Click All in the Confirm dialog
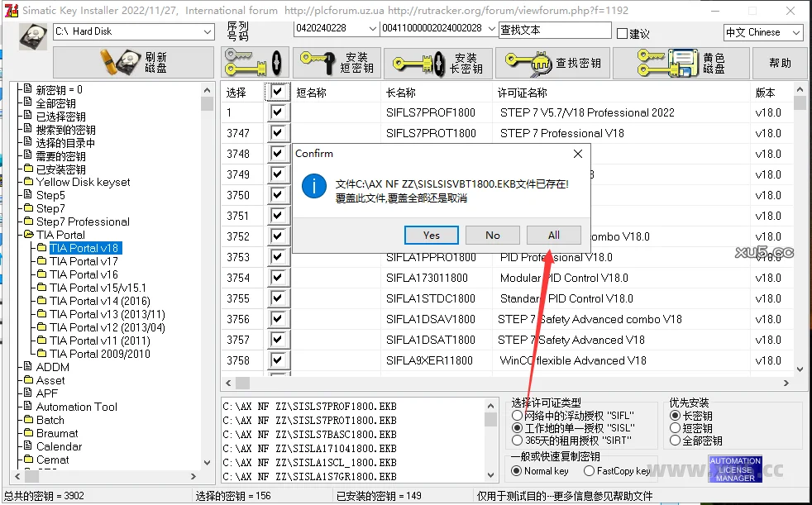Screen dimensions: 812x505 click(553, 234)
